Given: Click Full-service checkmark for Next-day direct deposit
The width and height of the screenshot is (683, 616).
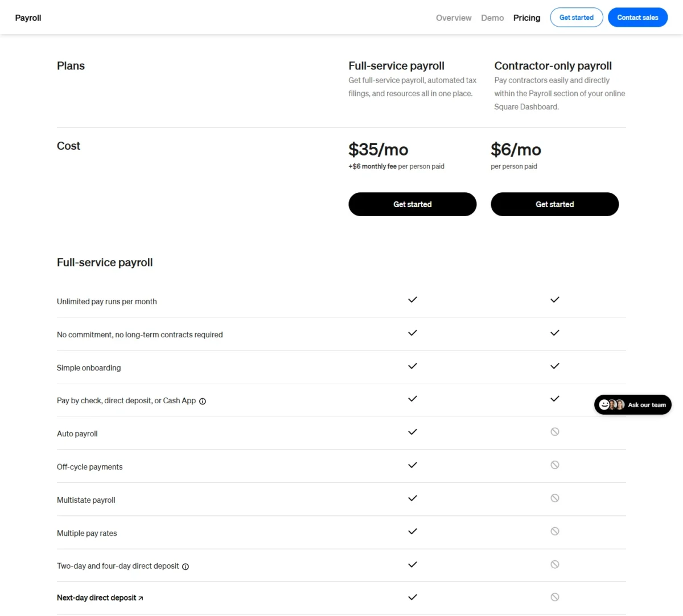Looking at the screenshot, I should (x=413, y=597).
